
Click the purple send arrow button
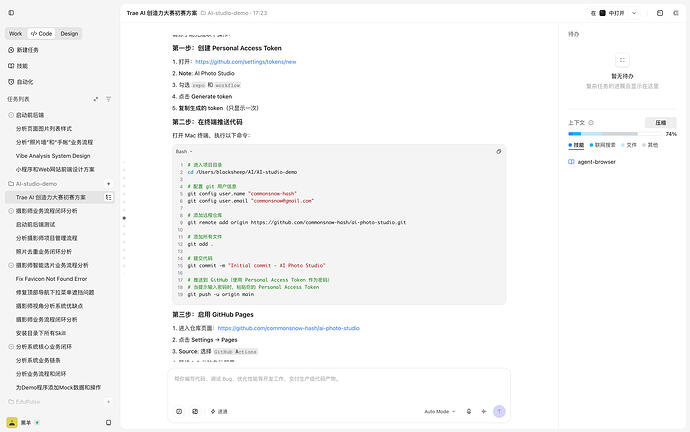tap(499, 411)
